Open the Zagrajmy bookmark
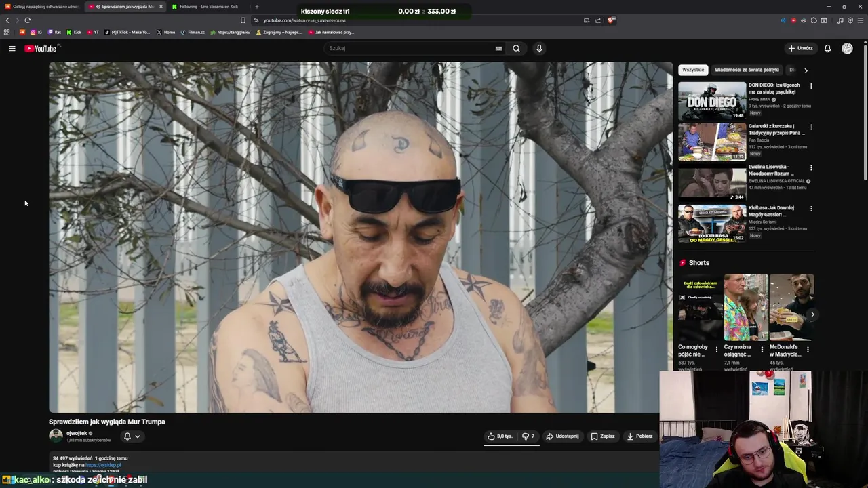Image resolution: width=868 pixels, height=488 pixels. (x=279, y=32)
